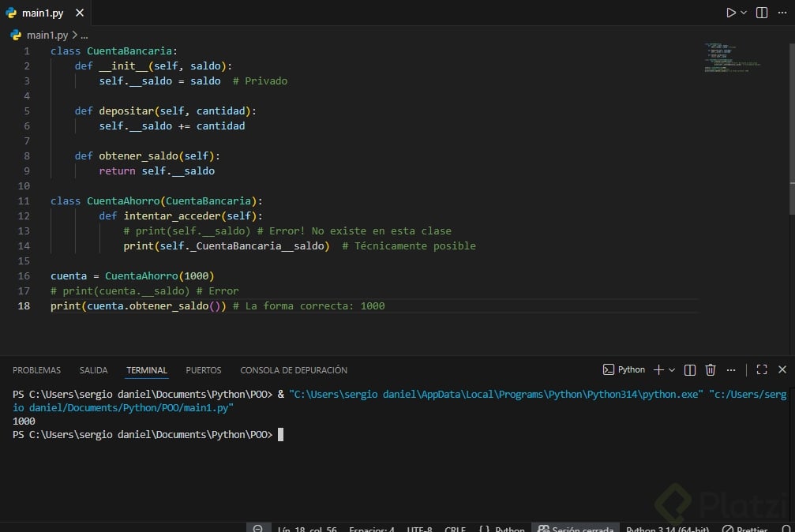Viewport: 795px width, 532px height.
Task: Expand the breadcrumb ellipsis after main1.py
Action: click(84, 36)
